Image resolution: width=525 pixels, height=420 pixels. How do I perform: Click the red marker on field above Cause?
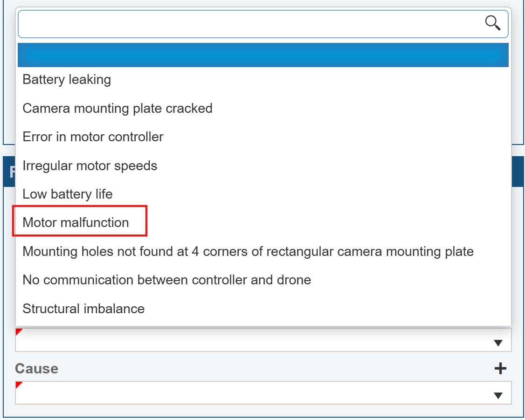(x=19, y=331)
